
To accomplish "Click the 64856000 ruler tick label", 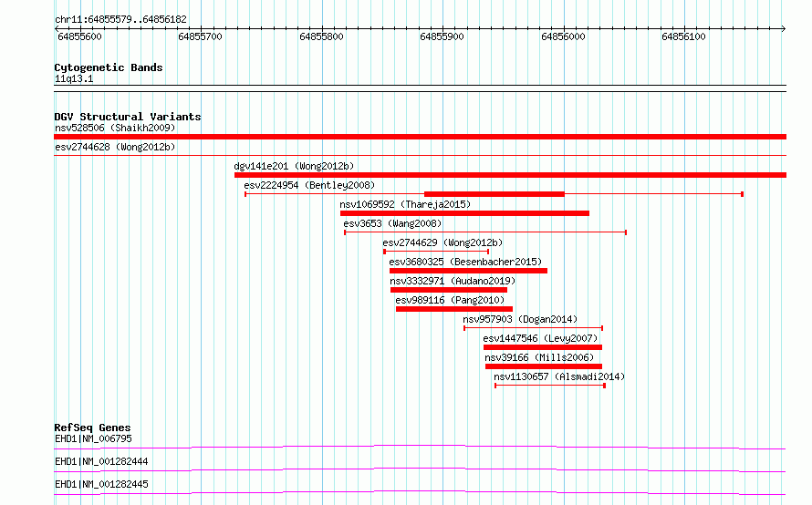I will 563,36.
